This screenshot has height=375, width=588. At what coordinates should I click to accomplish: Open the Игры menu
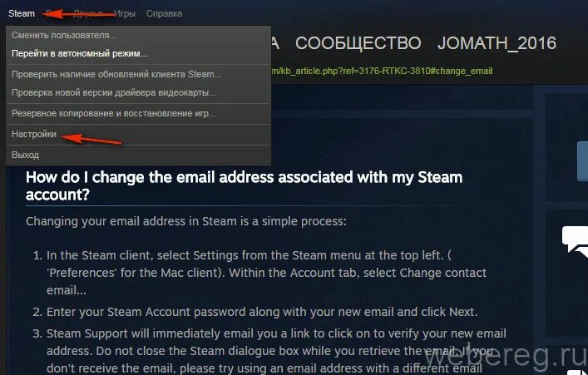[x=125, y=13]
